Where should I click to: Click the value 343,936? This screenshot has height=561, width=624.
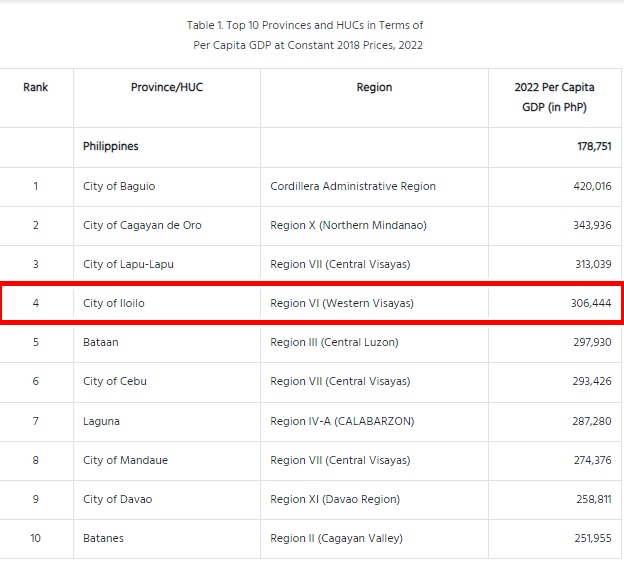pos(592,225)
